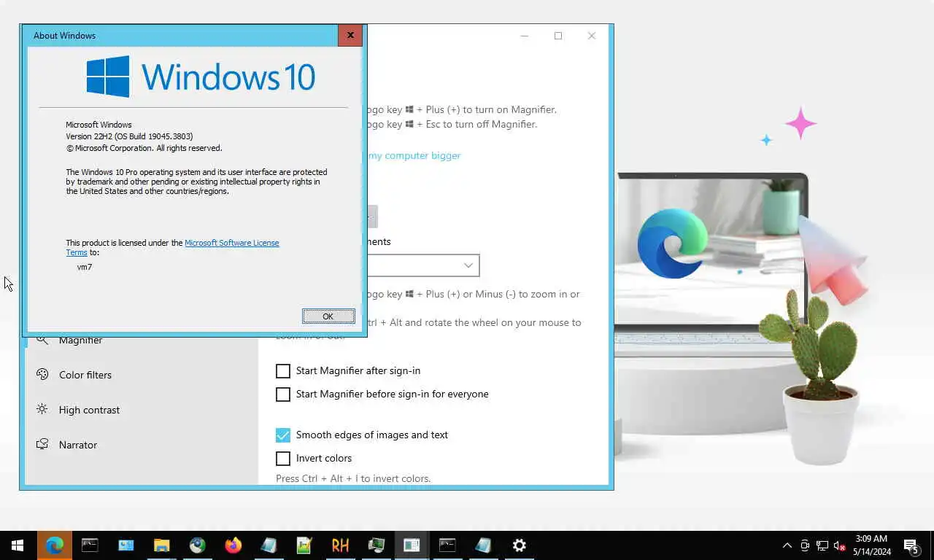The image size is (934, 560).
Task: Open the Start menu
Action: pyautogui.click(x=18, y=545)
